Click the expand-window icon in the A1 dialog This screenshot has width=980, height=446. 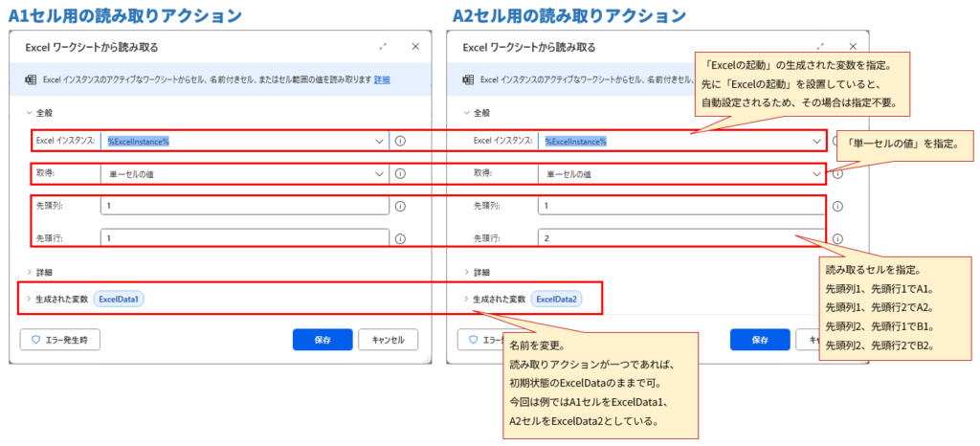(383, 47)
